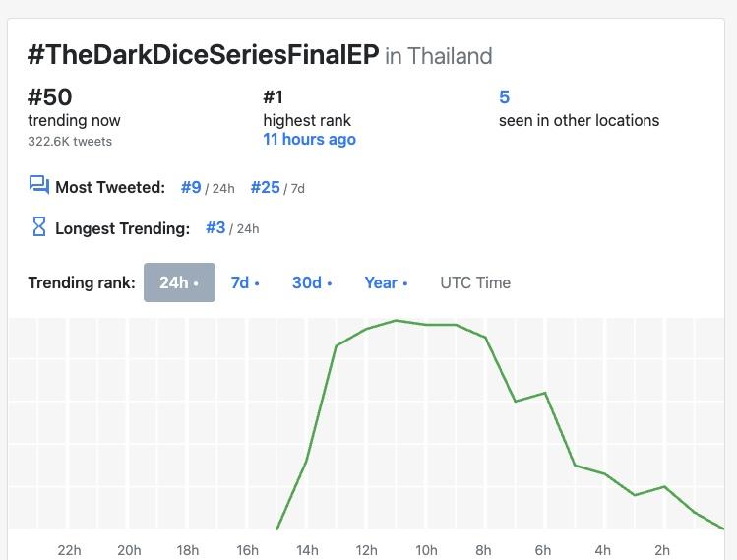Switch to the 30d trending rank view
The image size is (737, 560).
pos(311,282)
